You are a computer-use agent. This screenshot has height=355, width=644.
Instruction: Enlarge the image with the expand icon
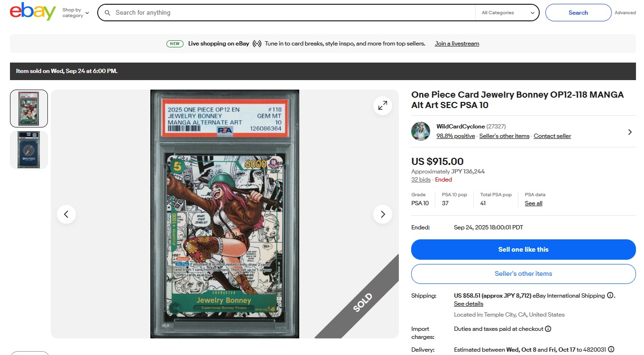coord(382,106)
